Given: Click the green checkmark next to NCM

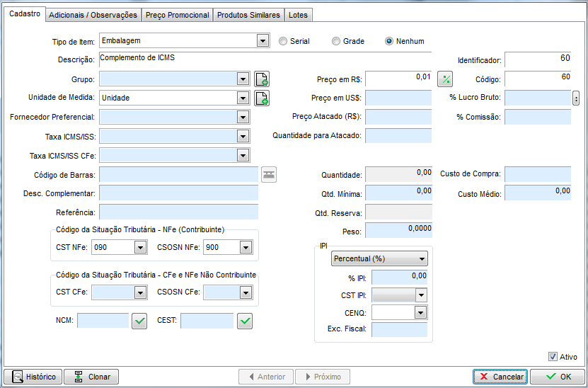Looking at the screenshot, I should tap(139, 321).
